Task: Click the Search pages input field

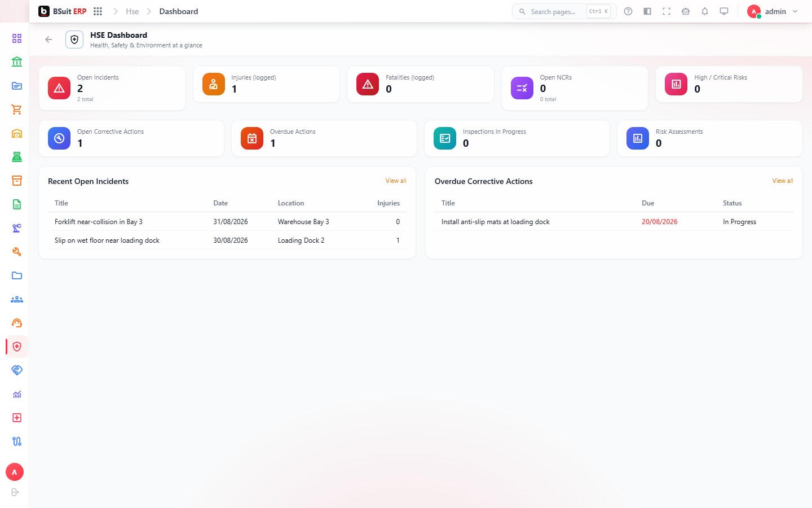Action: click(564, 11)
